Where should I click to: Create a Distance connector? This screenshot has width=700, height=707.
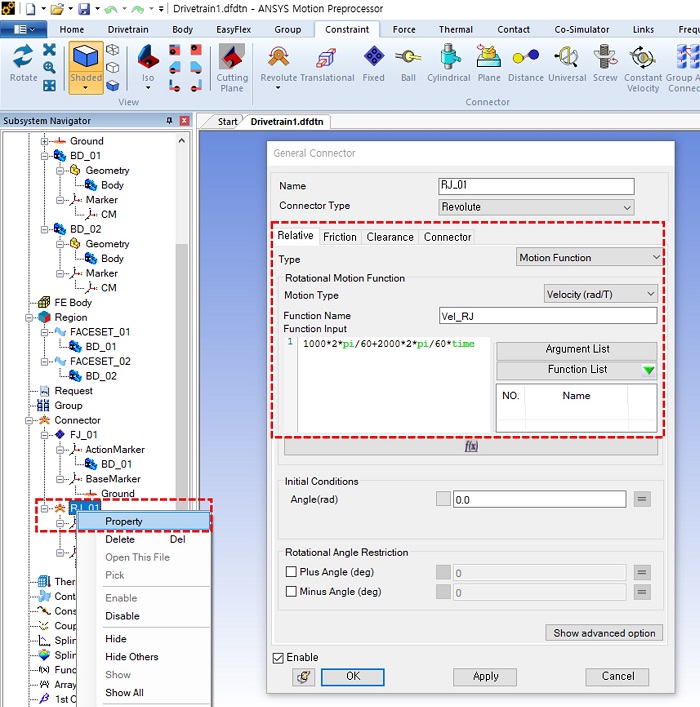click(x=525, y=63)
